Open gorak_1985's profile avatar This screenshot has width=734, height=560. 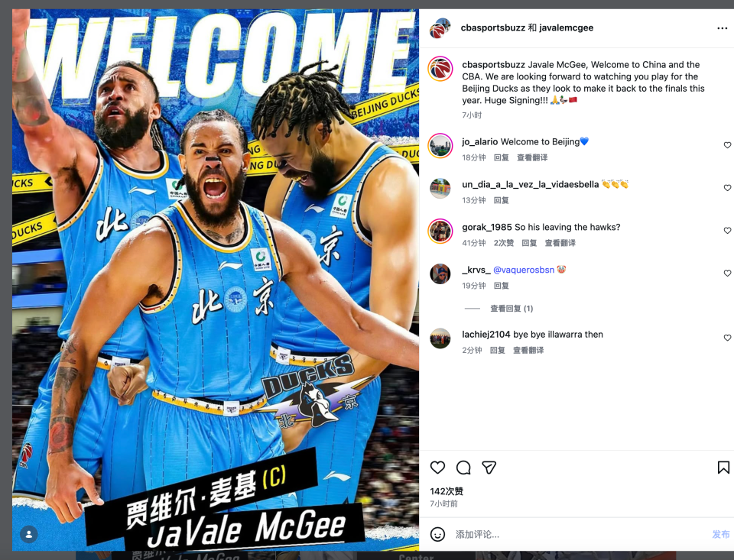[440, 231]
